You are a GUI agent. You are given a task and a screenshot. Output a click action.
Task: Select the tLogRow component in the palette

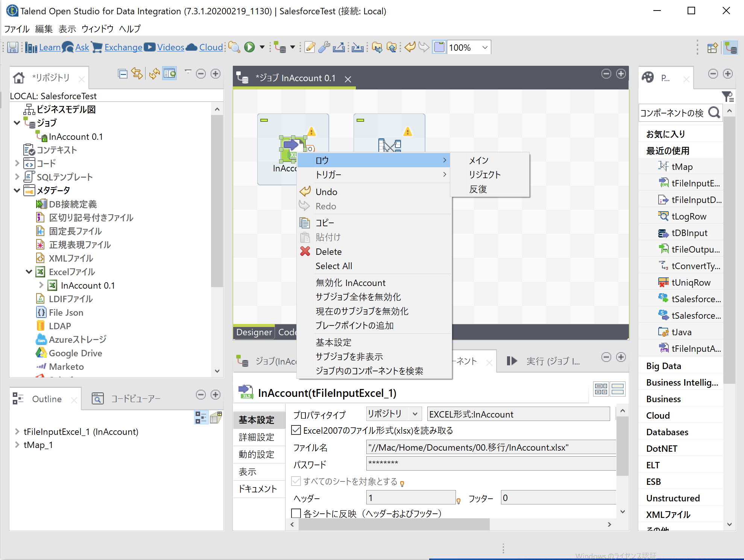pos(688,216)
